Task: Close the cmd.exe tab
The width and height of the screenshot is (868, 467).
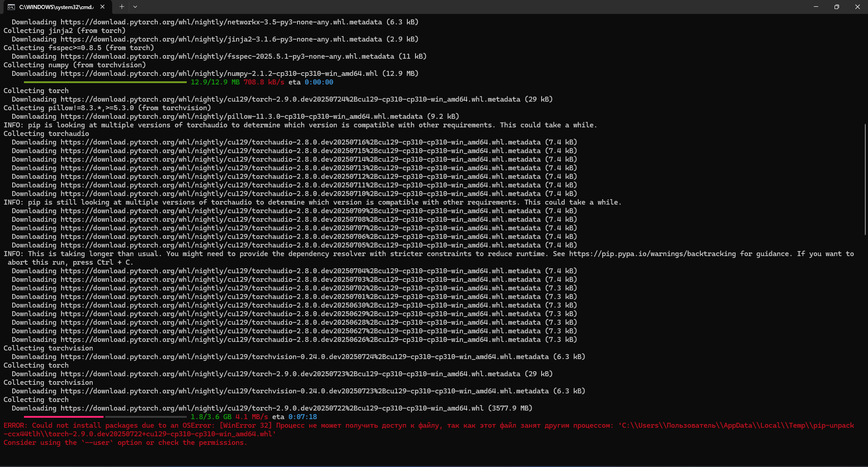Action: point(103,7)
